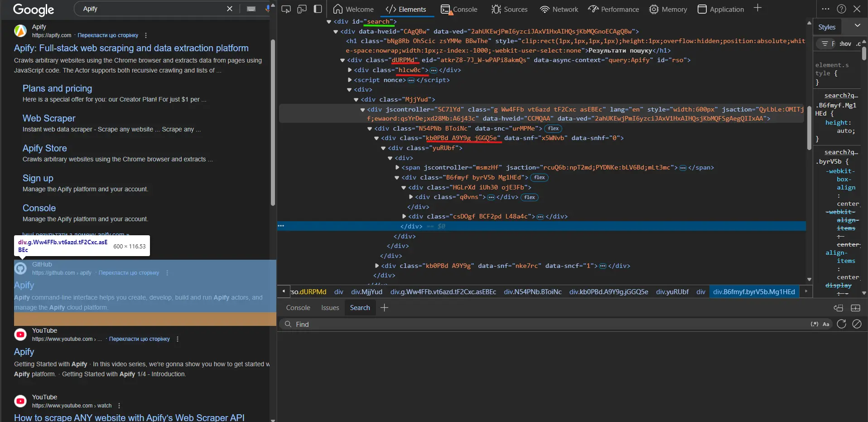Toggle element hover state with :hov

pyautogui.click(x=845, y=44)
